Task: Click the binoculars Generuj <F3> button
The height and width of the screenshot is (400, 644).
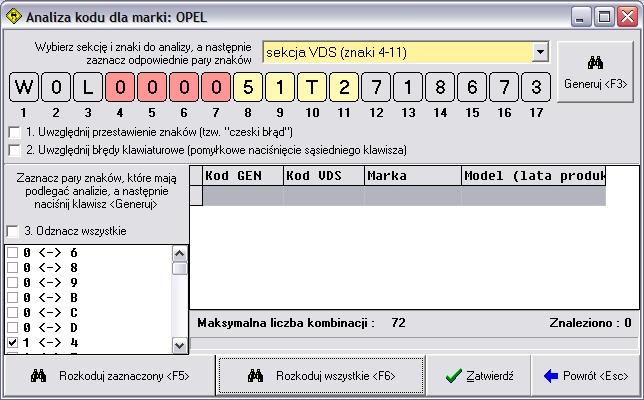Action: [x=595, y=71]
